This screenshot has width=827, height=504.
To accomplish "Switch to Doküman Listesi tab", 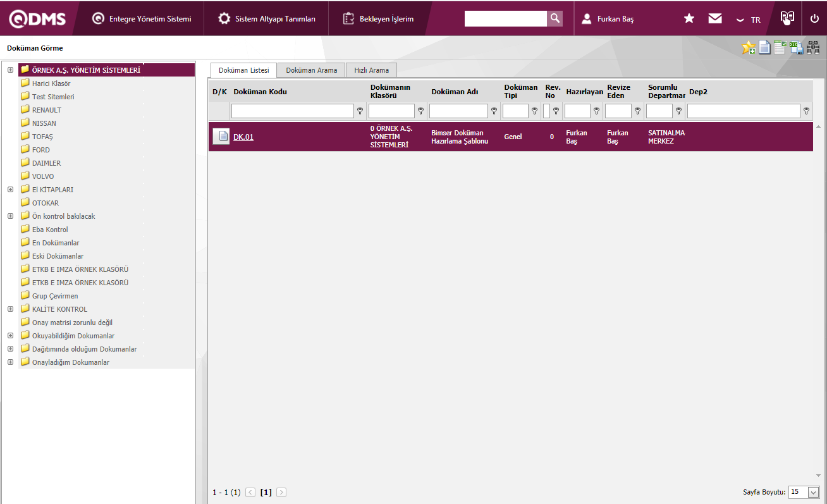I will [244, 70].
